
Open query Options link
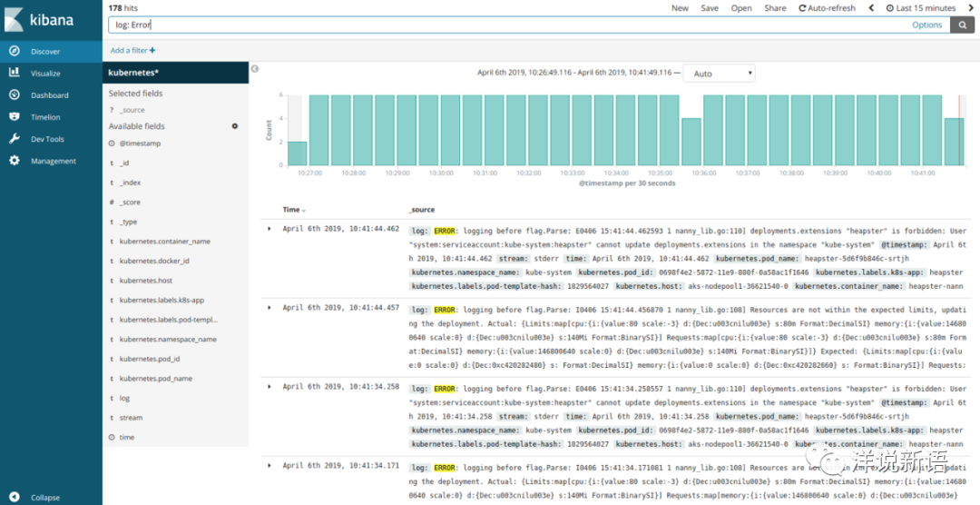tap(926, 25)
